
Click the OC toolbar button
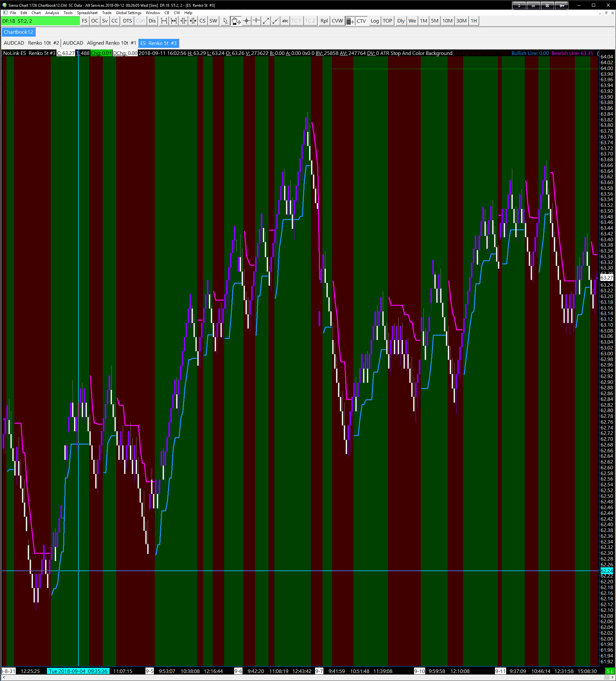pos(94,21)
